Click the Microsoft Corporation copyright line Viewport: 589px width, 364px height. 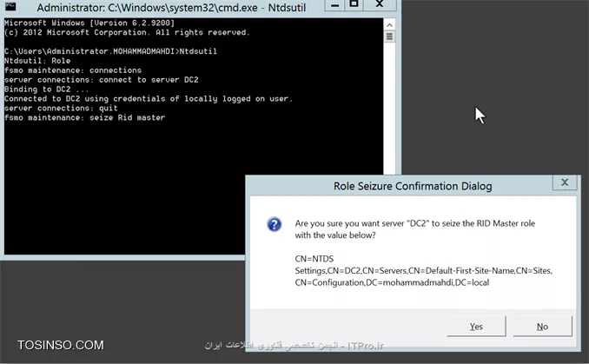coord(127,32)
